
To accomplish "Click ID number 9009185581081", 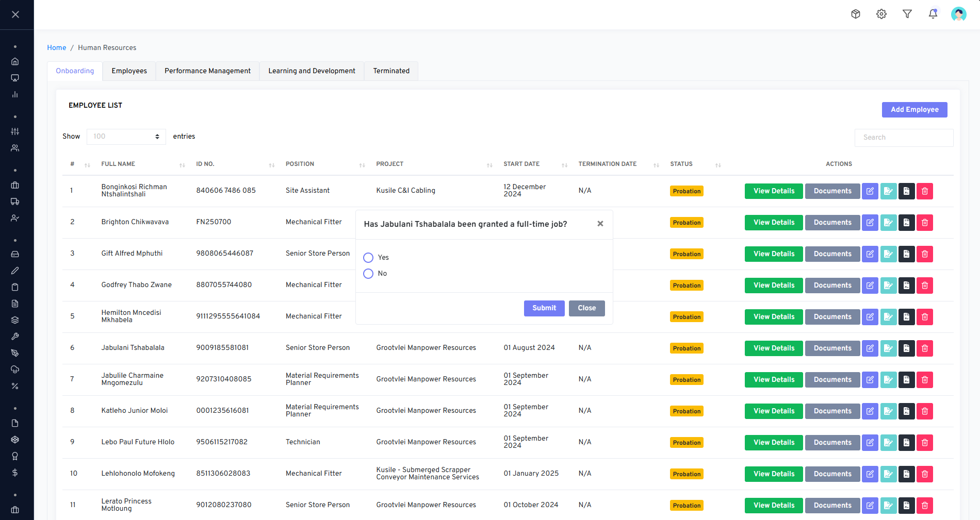I will click(222, 348).
